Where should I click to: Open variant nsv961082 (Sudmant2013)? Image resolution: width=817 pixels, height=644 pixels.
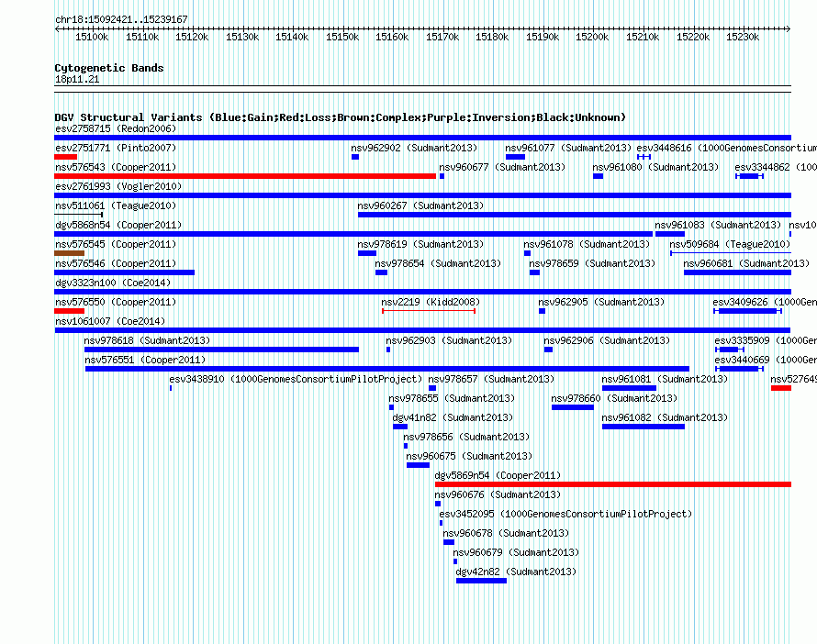[x=665, y=417]
